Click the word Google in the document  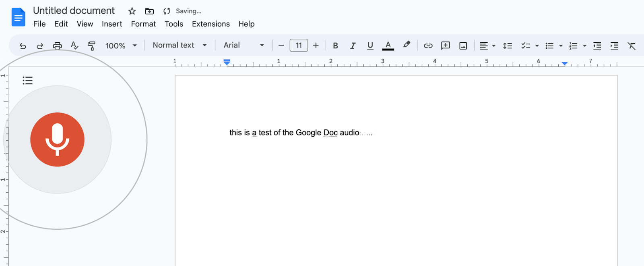(x=309, y=133)
